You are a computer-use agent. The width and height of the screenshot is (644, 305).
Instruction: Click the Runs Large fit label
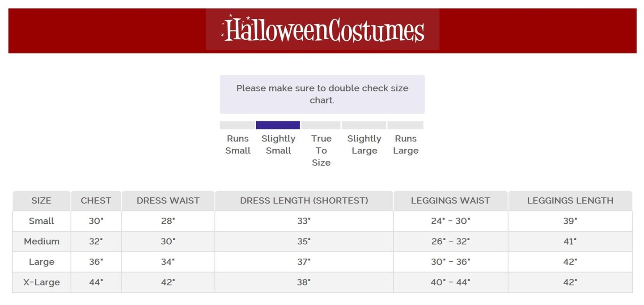tap(406, 145)
